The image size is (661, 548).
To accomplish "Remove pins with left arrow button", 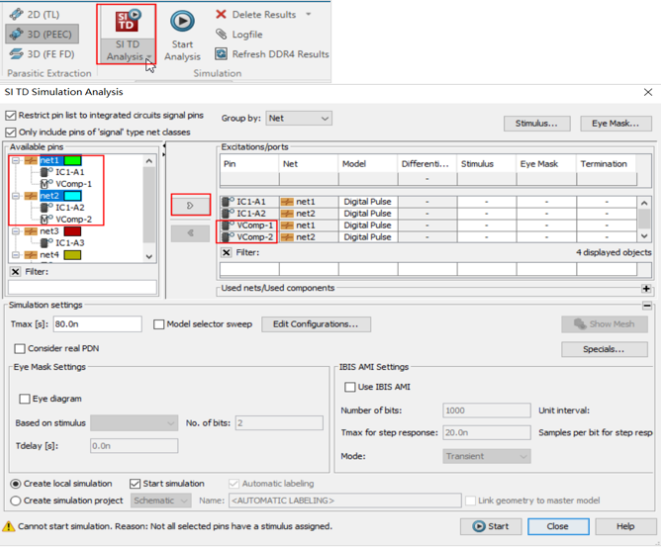I will (190, 233).
